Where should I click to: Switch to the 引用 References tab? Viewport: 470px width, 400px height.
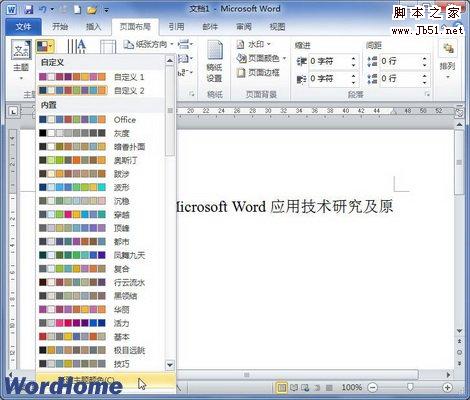(x=176, y=27)
